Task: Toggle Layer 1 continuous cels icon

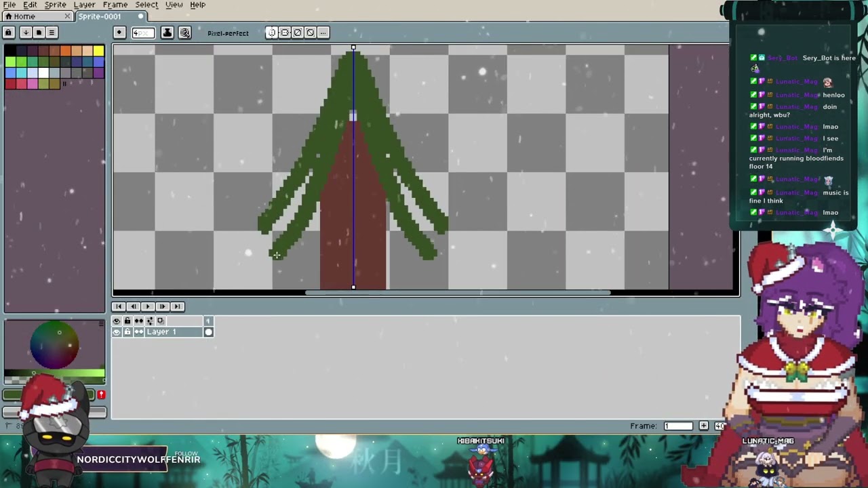Action: 138,332
